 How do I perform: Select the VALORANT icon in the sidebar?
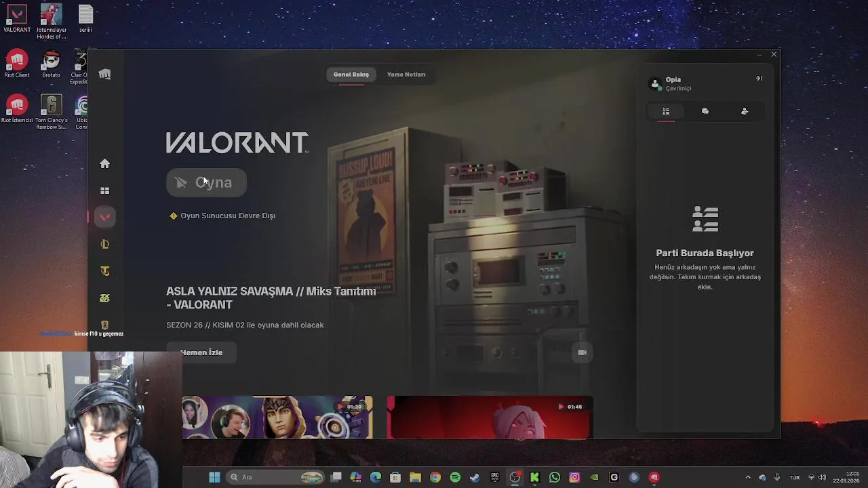coord(104,217)
